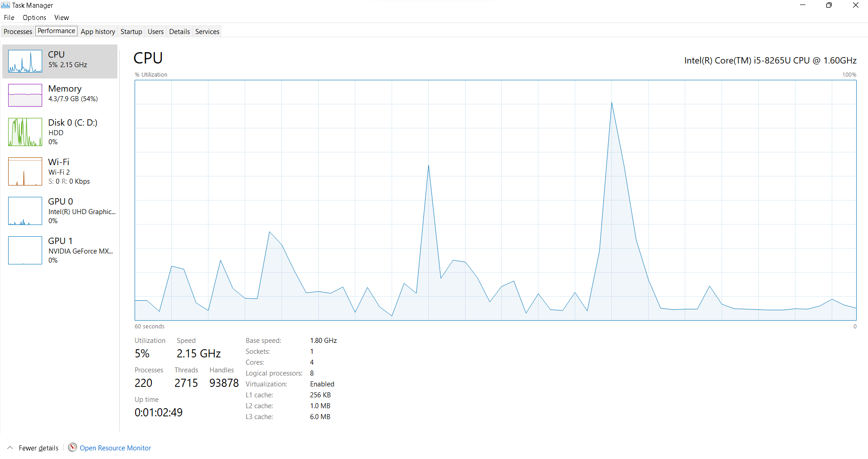Screen dimensions: 868x459
Task: Select the Wi-Fi network graph
Action: pyautogui.click(x=59, y=171)
